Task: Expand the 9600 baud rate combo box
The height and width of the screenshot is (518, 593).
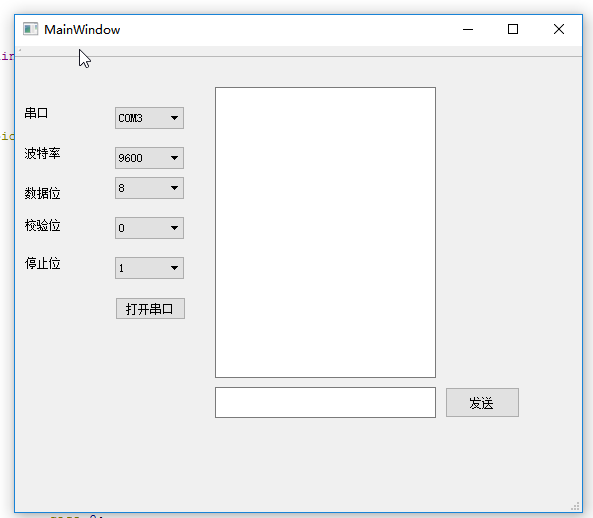Action: [x=149, y=158]
